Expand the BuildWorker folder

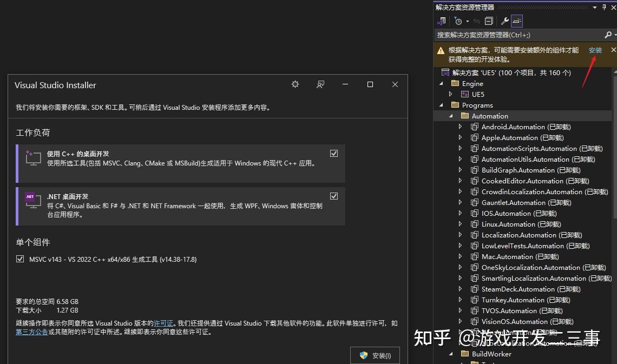(x=451, y=354)
